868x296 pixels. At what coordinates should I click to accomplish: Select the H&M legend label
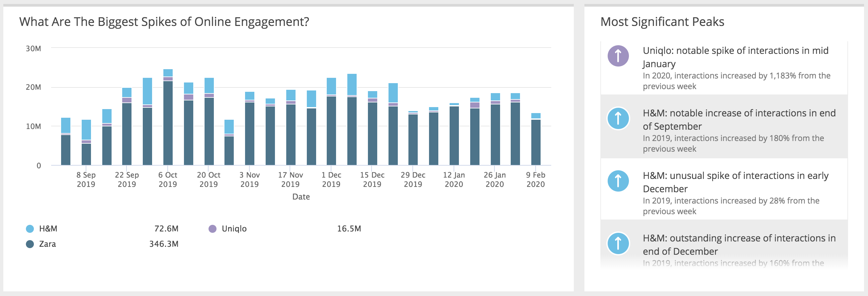tap(48, 229)
